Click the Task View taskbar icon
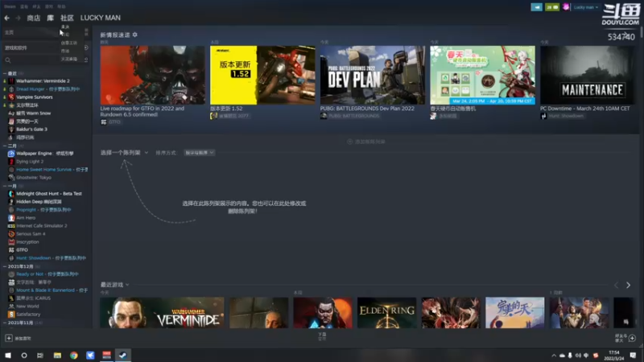Screen dimensions: 644x362 pos(40,356)
